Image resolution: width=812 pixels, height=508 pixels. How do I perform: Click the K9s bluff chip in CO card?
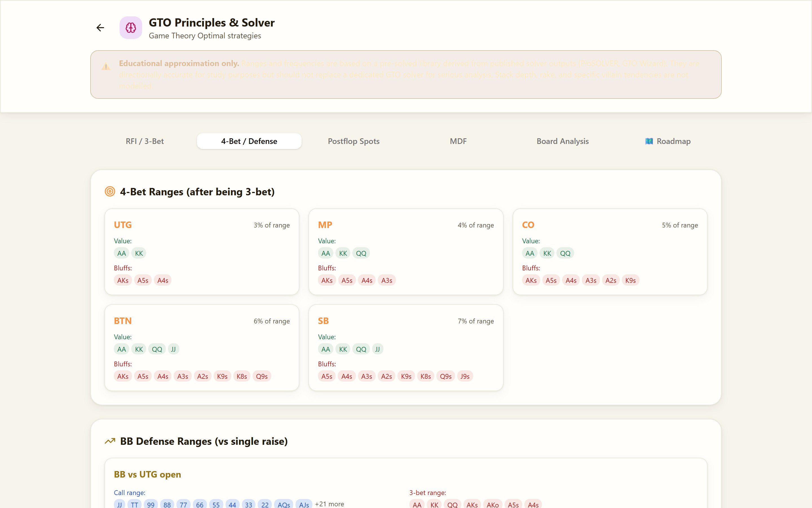click(x=630, y=280)
